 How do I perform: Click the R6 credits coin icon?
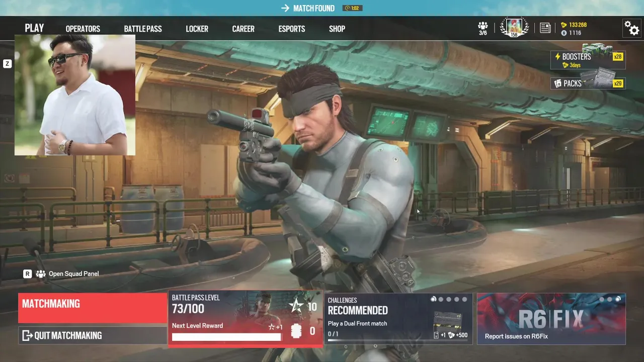[x=564, y=33]
